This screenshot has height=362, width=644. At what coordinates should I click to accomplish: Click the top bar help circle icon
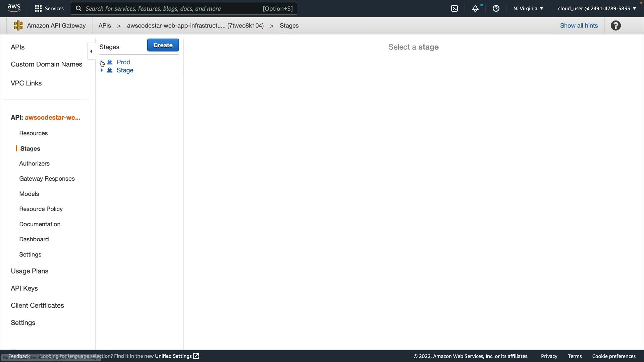coord(496,8)
